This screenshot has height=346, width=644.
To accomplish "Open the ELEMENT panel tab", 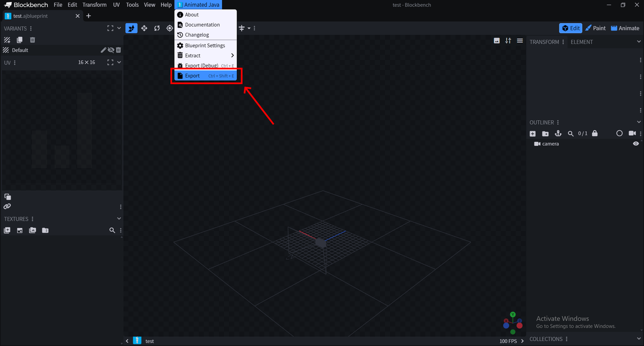I will click(582, 42).
